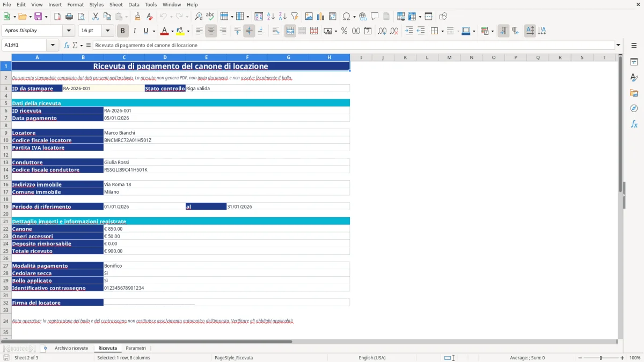Open Find and Replace icon
This screenshot has width=644, height=362.
(x=199, y=17)
